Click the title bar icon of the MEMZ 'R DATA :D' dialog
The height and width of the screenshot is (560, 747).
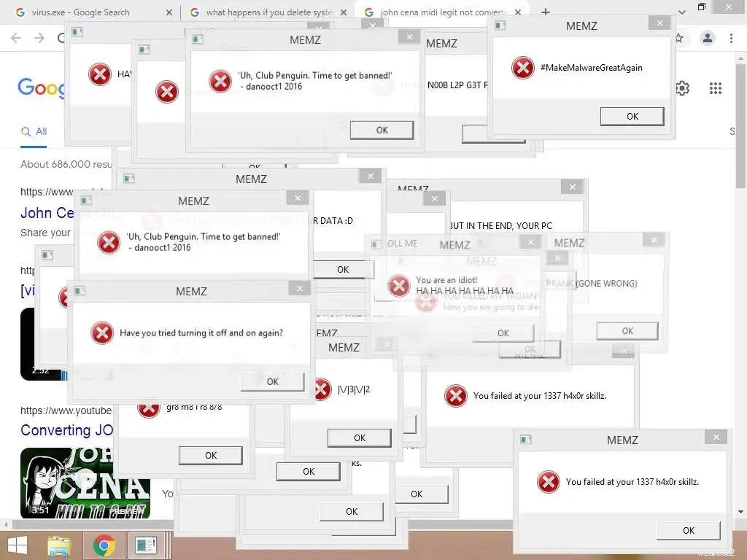tap(128, 178)
